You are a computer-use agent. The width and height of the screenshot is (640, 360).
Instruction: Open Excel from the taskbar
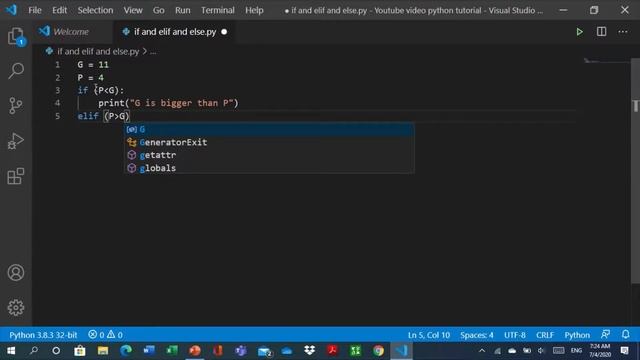point(172,351)
